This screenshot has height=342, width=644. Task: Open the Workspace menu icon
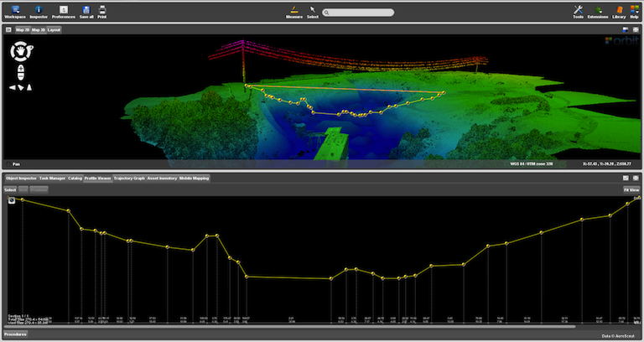[x=14, y=8]
